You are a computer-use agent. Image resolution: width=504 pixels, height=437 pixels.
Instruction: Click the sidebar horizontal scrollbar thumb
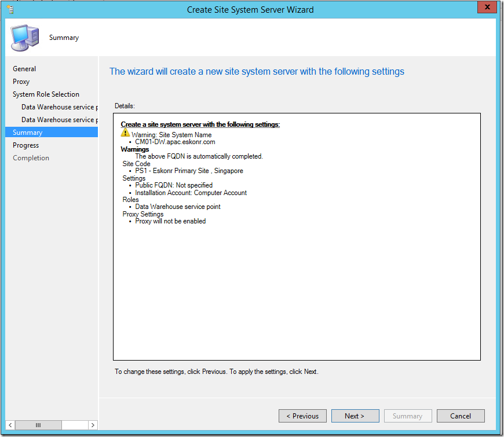(38, 425)
